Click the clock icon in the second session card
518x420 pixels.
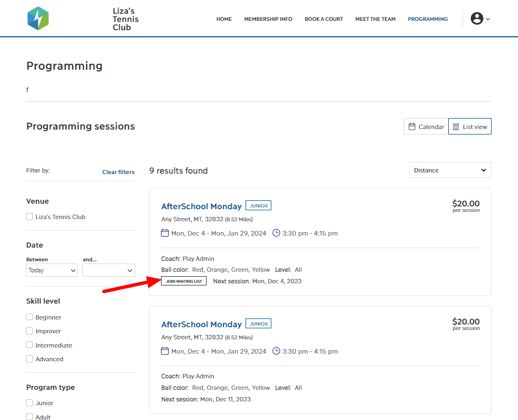(x=276, y=351)
